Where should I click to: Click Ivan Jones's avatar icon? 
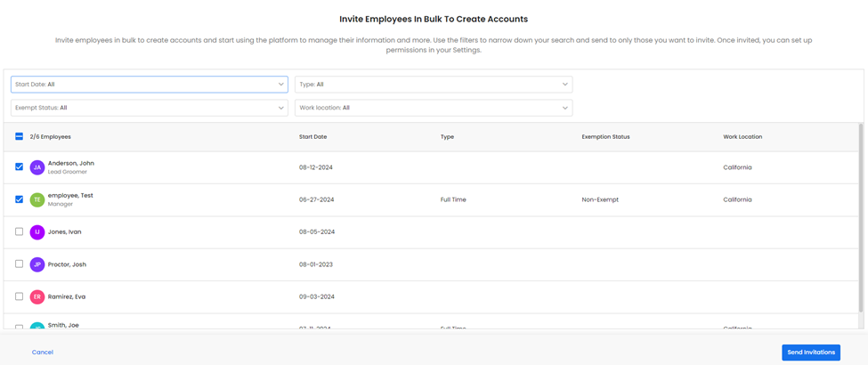[37, 232]
